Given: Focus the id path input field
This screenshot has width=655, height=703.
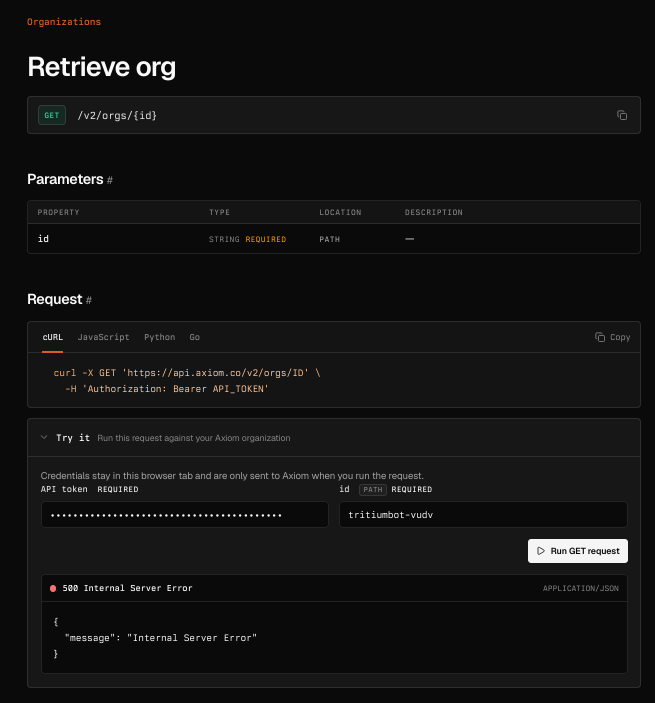Looking at the screenshot, I should 483,515.
